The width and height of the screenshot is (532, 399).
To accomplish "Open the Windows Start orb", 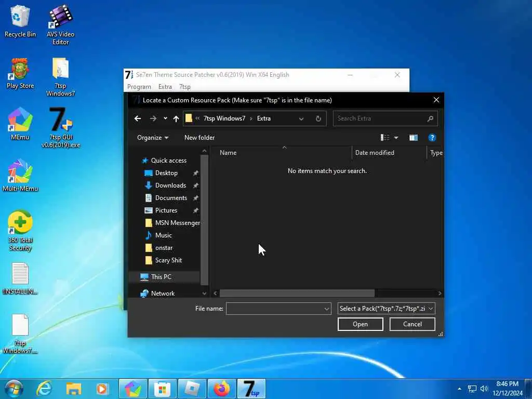I will tap(14, 389).
